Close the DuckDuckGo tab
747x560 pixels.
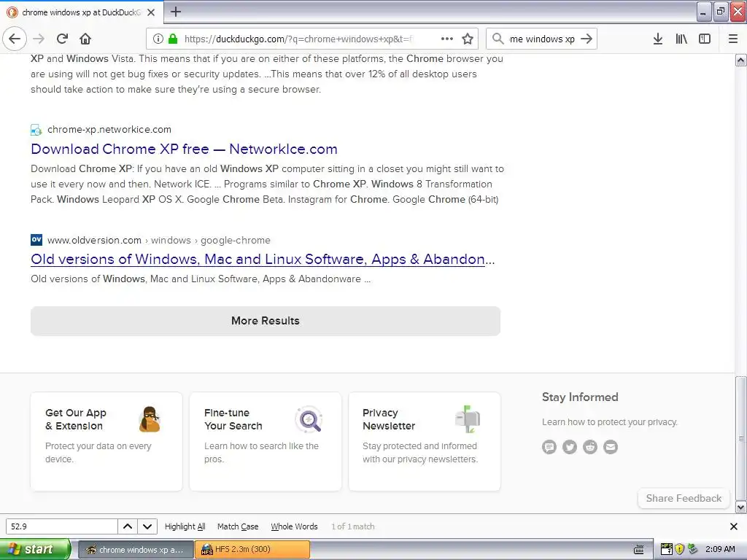pyautogui.click(x=151, y=12)
